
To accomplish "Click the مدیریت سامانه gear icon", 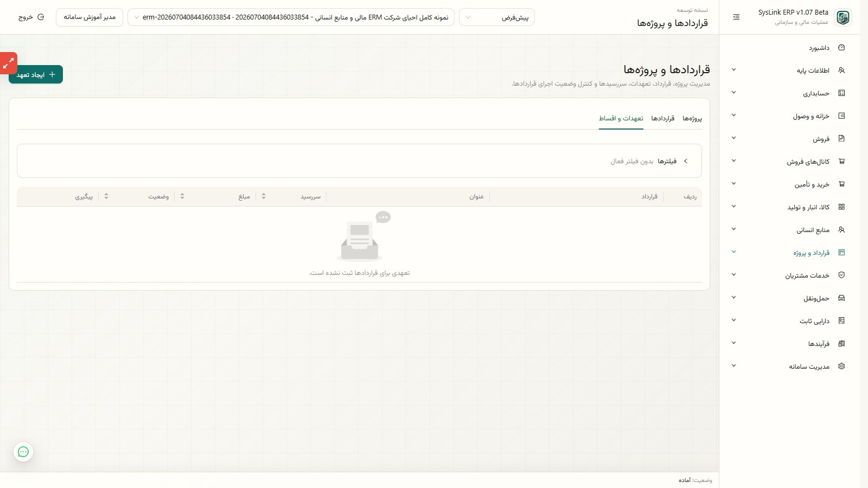I will point(841,367).
